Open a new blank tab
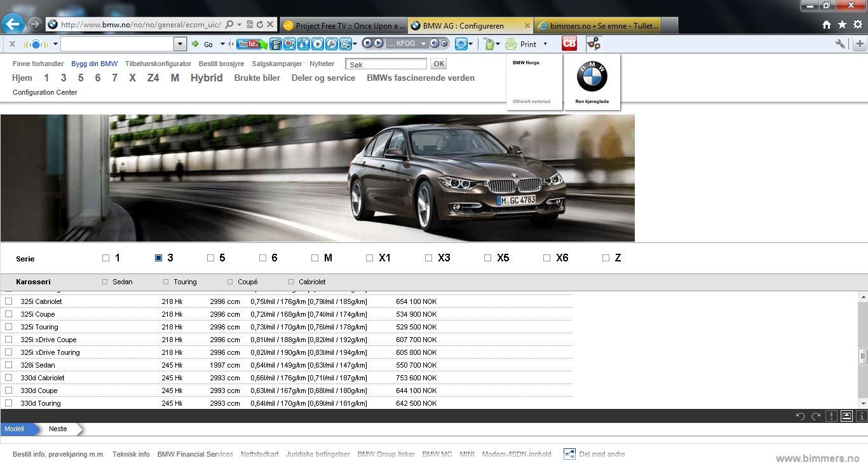 670,25
